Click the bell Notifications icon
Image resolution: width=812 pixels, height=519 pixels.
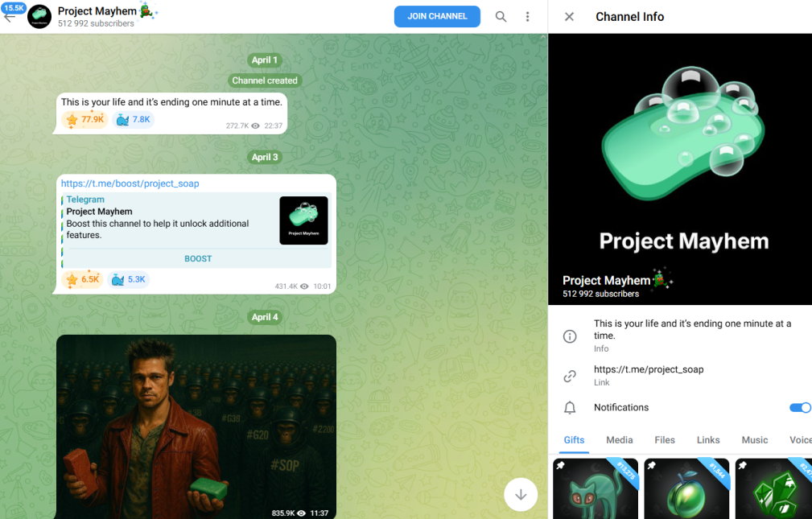tap(570, 408)
